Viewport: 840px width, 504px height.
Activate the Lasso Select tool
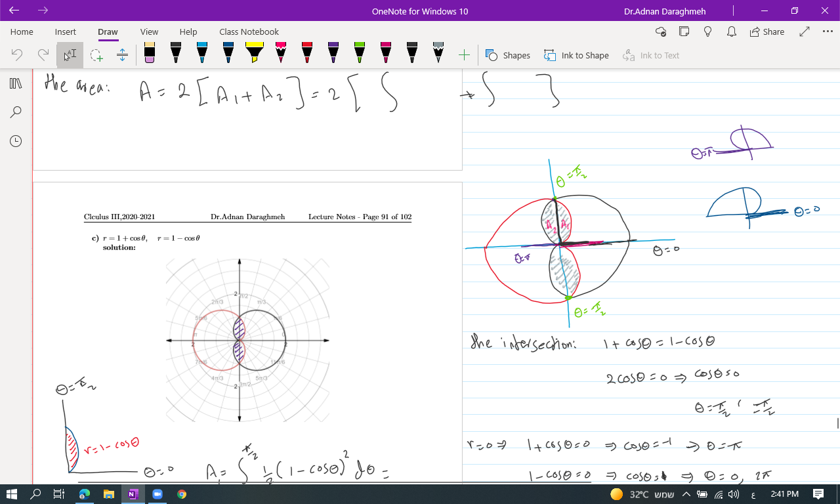pyautogui.click(x=96, y=55)
